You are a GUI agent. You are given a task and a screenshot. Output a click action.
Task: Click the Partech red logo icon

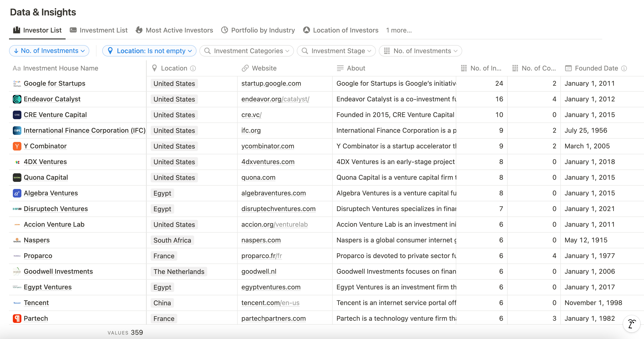pos(17,319)
